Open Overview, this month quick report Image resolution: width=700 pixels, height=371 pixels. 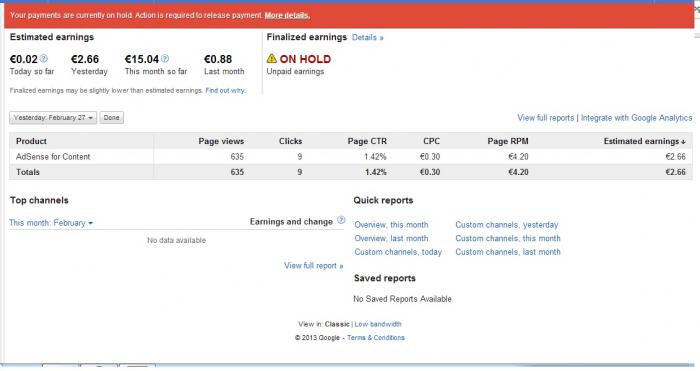[x=391, y=225]
